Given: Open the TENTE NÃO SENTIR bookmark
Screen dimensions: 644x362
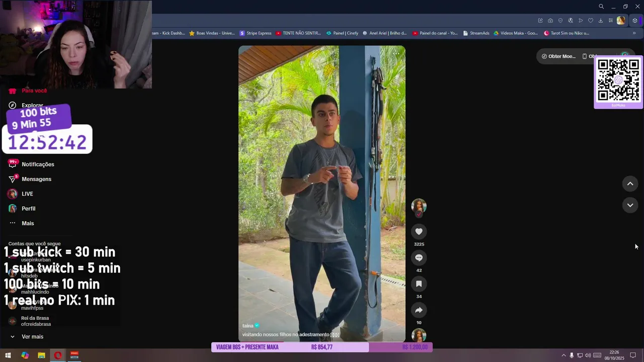Looking at the screenshot, I should (x=298, y=33).
